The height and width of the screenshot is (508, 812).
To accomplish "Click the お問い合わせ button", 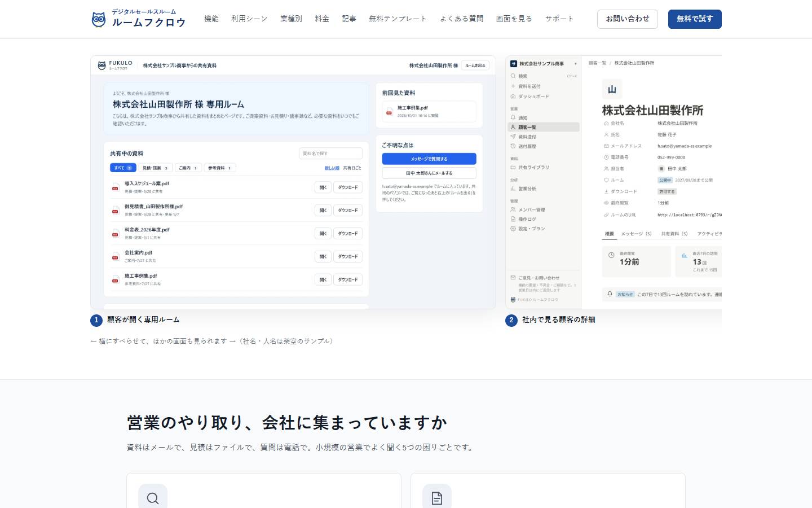I will (628, 19).
